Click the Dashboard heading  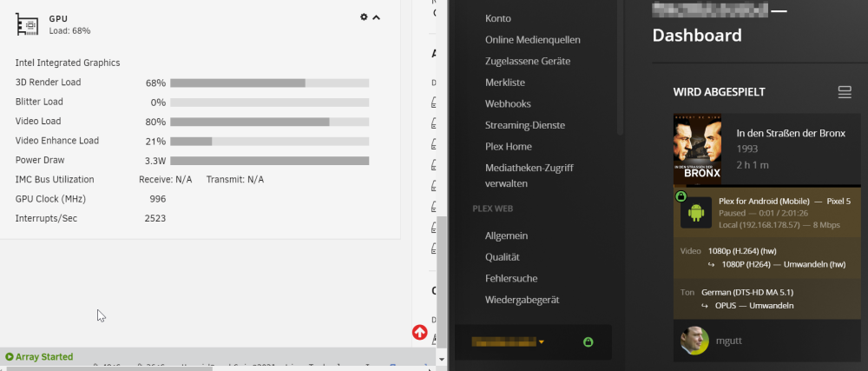[x=697, y=36]
